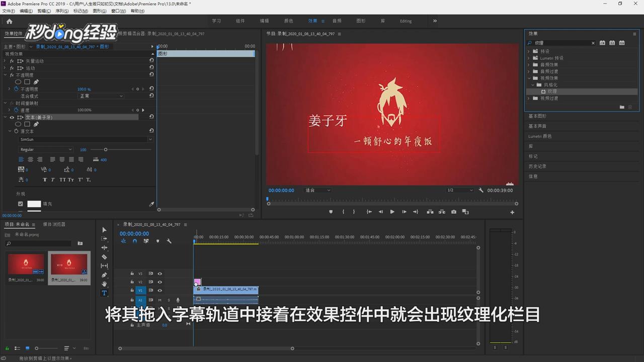Screen dimensions: 644x362
Task: Switch to the 编辑 workspace tab
Action: pos(264,21)
